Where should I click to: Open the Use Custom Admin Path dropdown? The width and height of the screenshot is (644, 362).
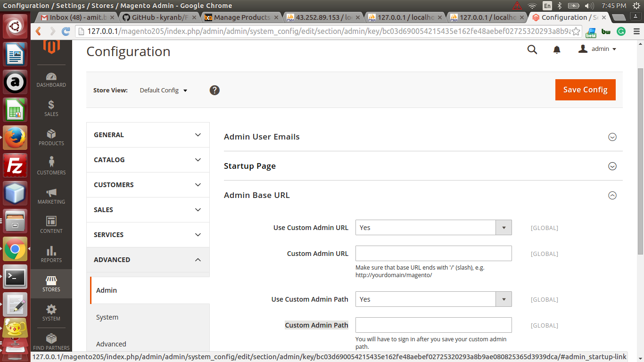(434, 299)
